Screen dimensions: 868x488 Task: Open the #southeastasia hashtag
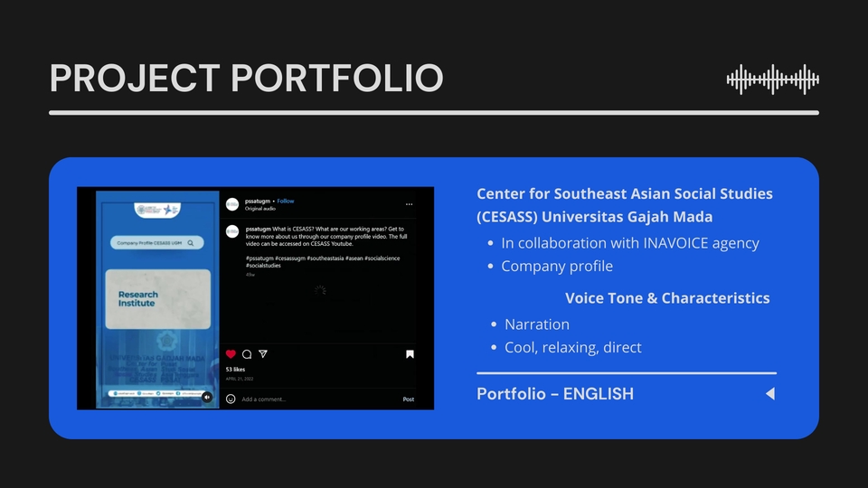pyautogui.click(x=325, y=258)
